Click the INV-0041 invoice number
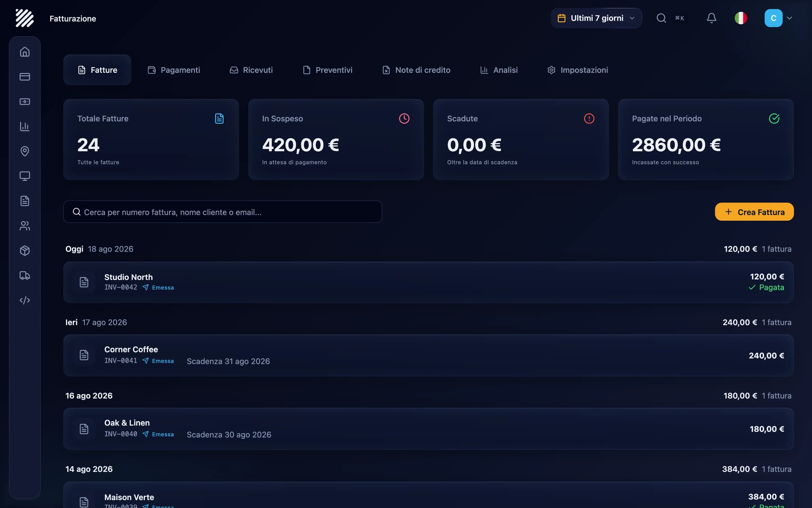 [x=121, y=360]
